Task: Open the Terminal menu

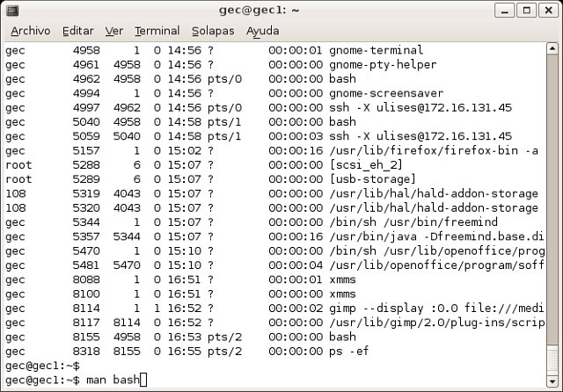Action: pos(157,31)
